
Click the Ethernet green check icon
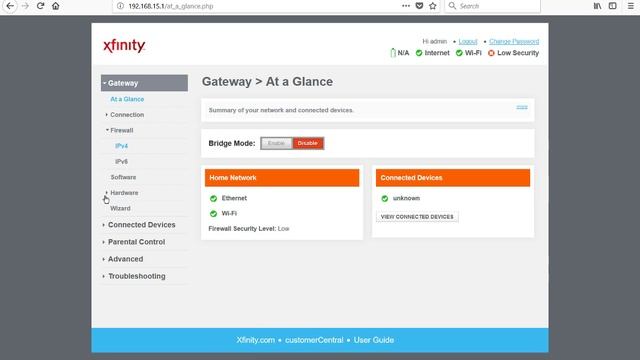213,198
